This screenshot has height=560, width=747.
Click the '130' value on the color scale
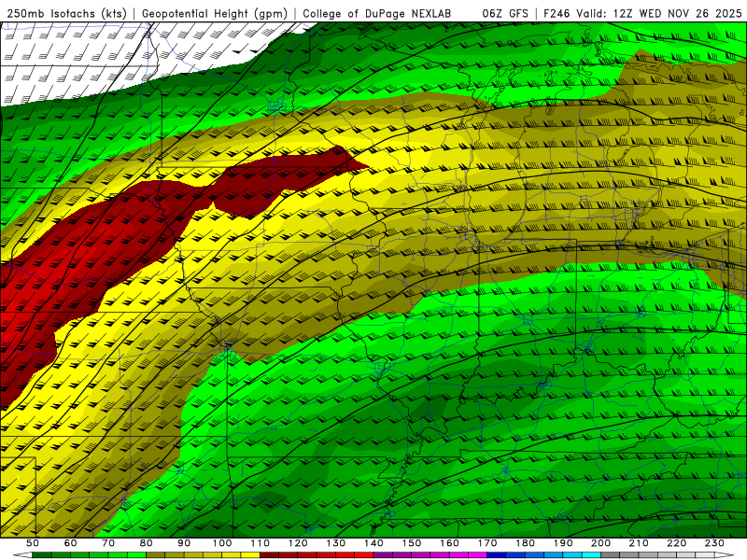[x=336, y=543]
